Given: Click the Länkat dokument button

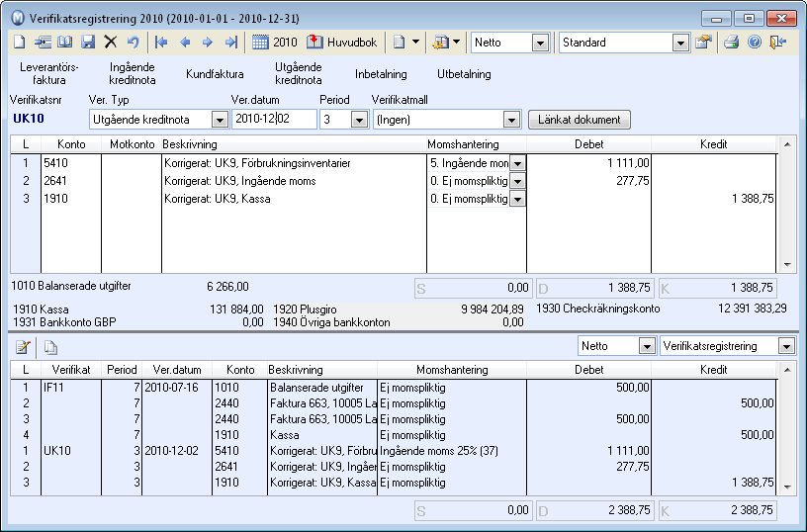Looking at the screenshot, I should 579,120.
